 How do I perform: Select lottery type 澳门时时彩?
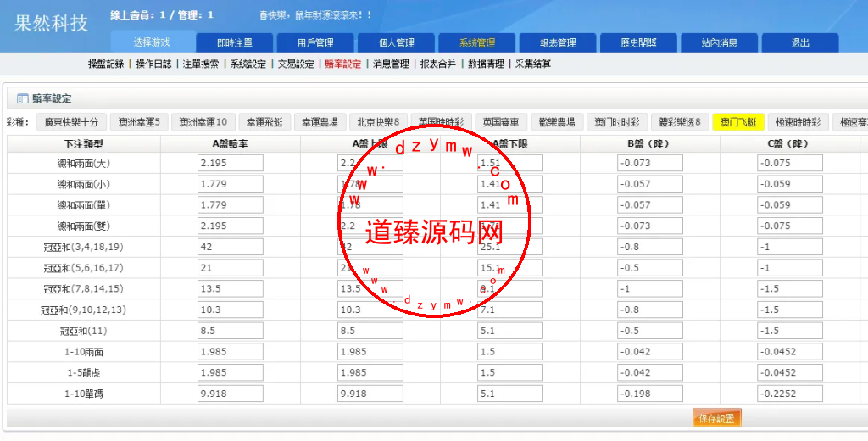pos(617,122)
